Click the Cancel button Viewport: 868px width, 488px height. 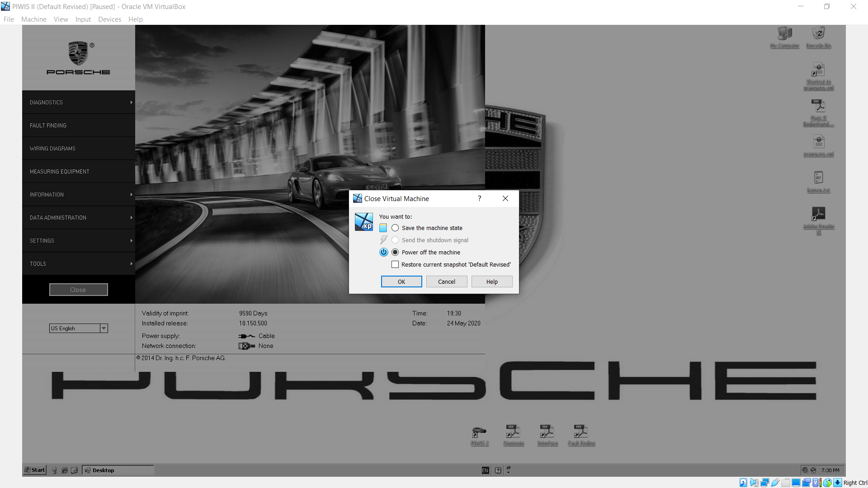447,282
